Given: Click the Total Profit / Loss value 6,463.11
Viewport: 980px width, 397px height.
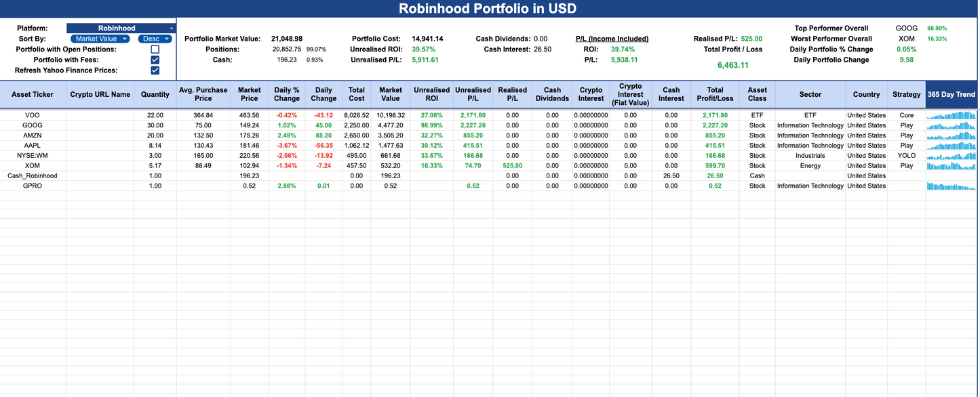Looking at the screenshot, I should pos(733,65).
